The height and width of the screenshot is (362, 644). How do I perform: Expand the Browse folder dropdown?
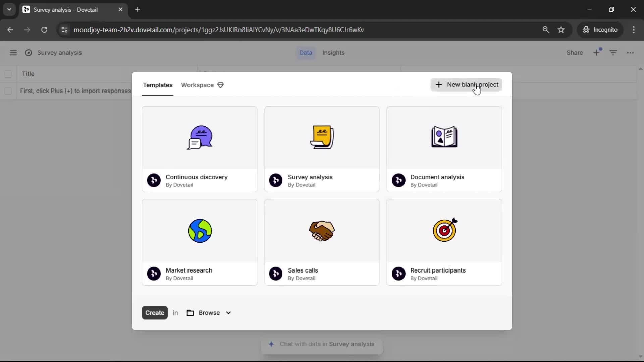[209, 313]
